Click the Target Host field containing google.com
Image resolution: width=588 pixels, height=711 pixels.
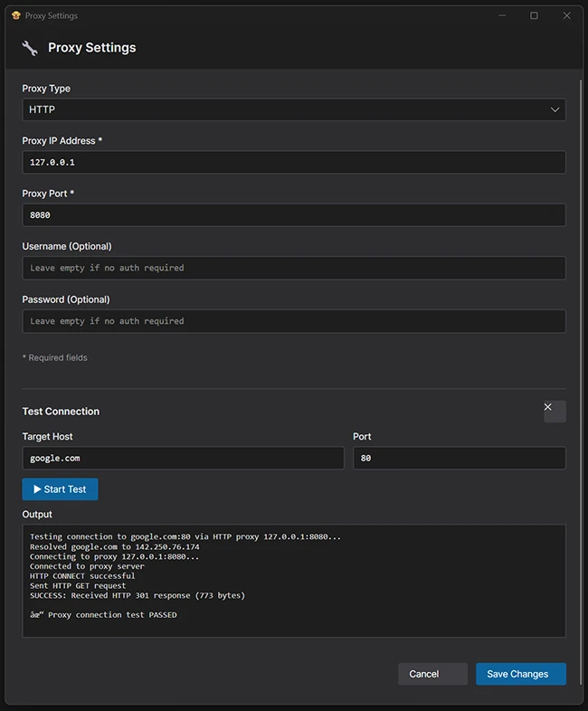[x=183, y=458]
